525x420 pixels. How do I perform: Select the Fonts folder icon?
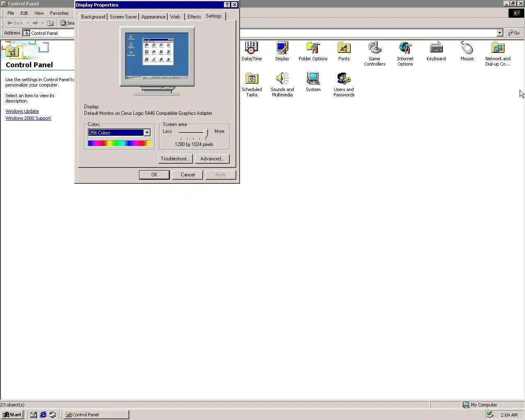pyautogui.click(x=344, y=51)
